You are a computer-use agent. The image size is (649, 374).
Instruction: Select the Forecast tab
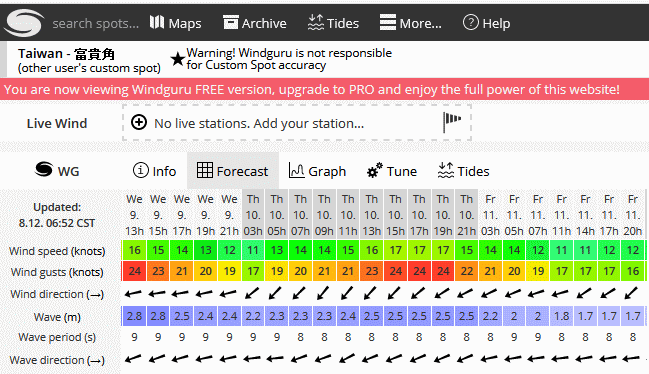[x=233, y=171]
